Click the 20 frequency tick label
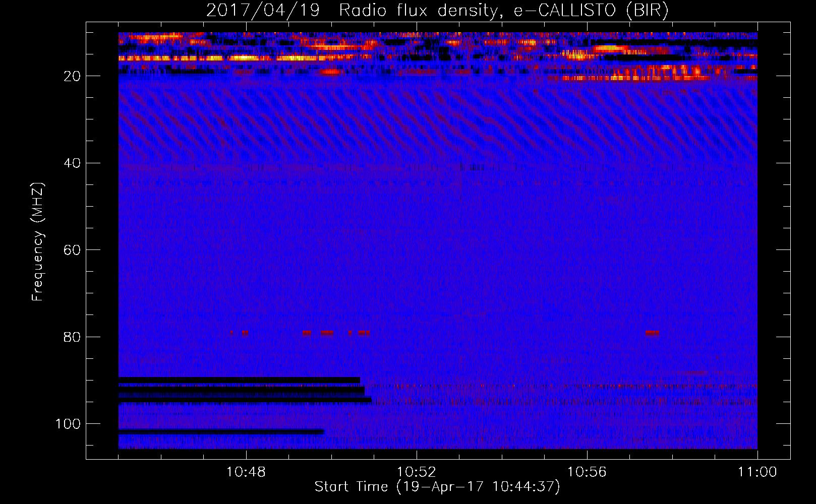Image resolution: width=816 pixels, height=504 pixels. click(72, 76)
